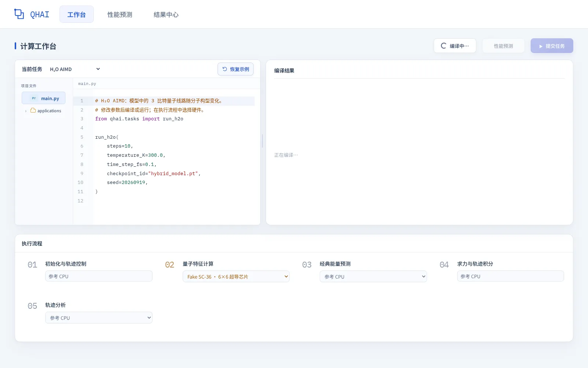
Task: Click the panel splitter handle beside the editor
Action: (262, 141)
